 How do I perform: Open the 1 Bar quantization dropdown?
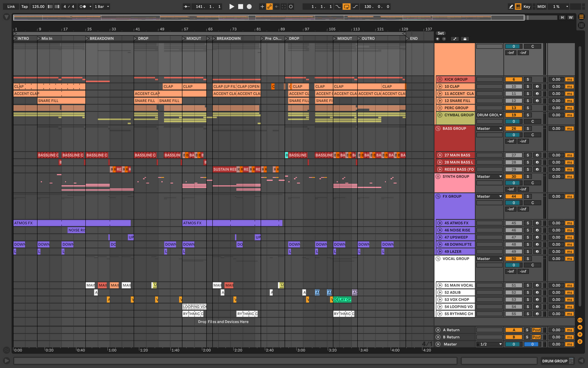[101, 7]
